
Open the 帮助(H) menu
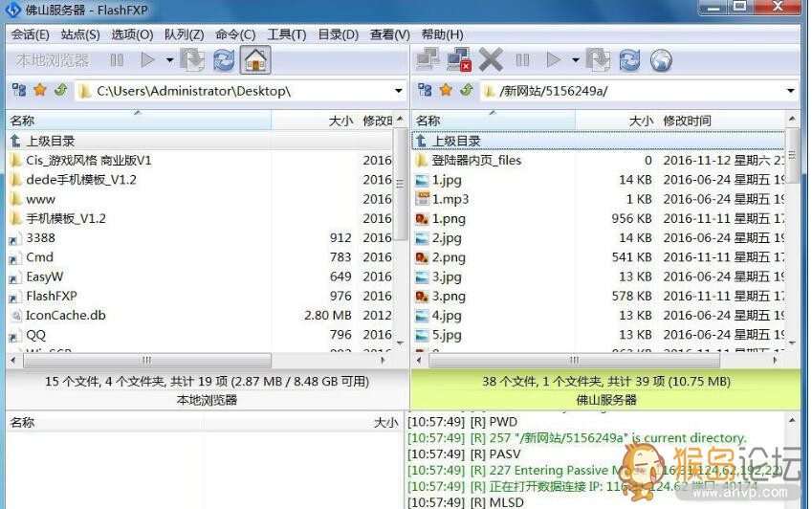442,34
